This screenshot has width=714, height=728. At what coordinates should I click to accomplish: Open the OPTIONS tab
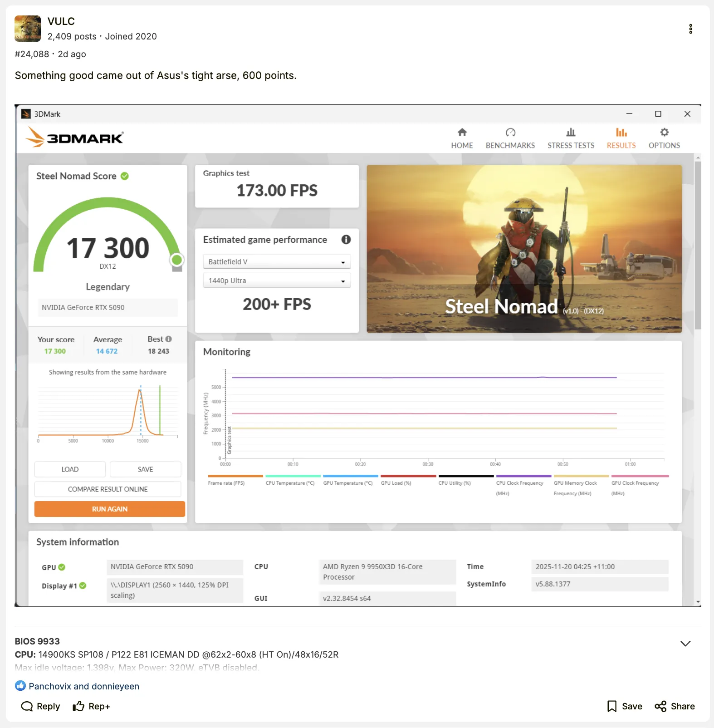click(664, 138)
